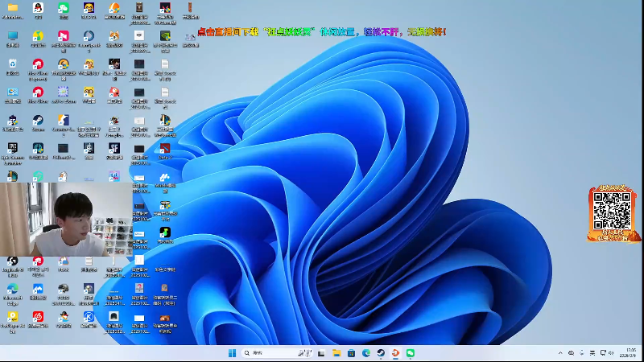Open Microsoft Store from the taskbar
This screenshot has height=362, width=644.
tap(351, 353)
